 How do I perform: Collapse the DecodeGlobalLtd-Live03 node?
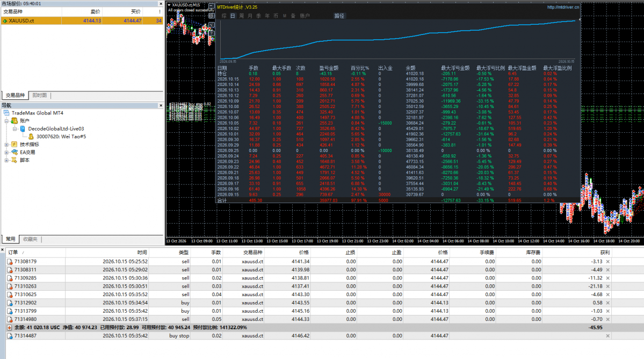click(x=15, y=129)
